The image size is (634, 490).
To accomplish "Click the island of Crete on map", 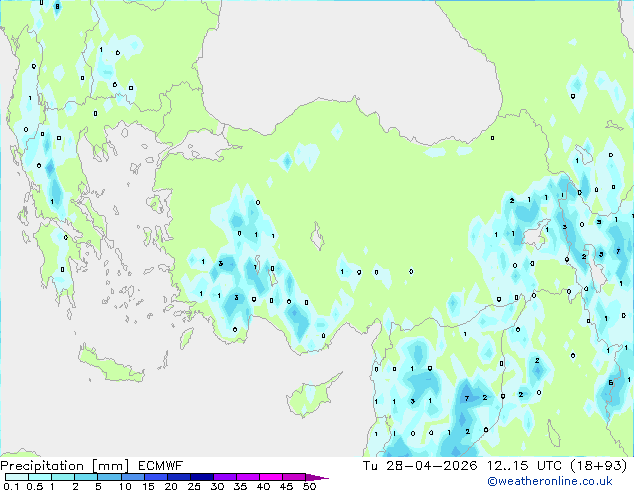I will tap(111, 365).
